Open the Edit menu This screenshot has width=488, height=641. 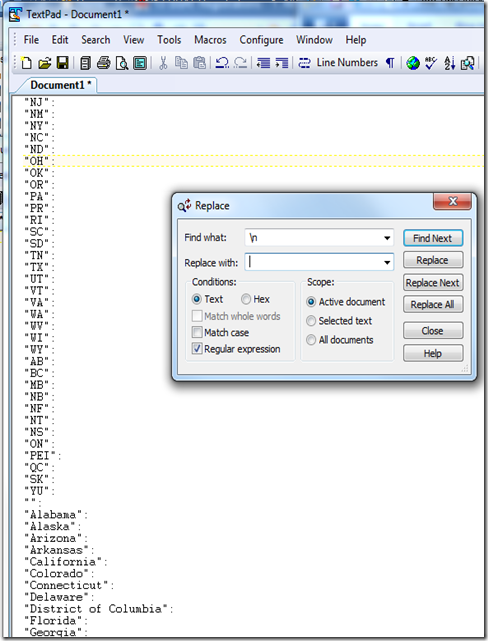(x=60, y=40)
